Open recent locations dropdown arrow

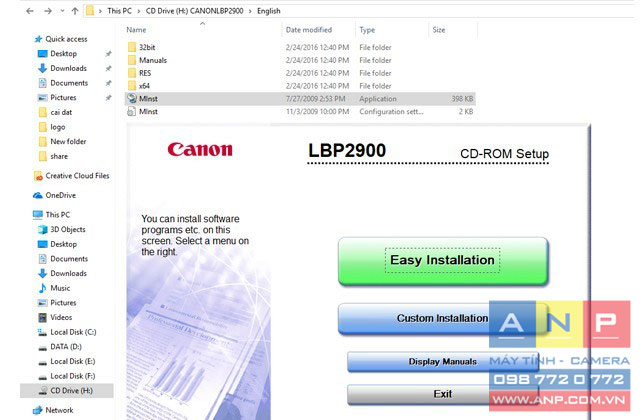62,11
